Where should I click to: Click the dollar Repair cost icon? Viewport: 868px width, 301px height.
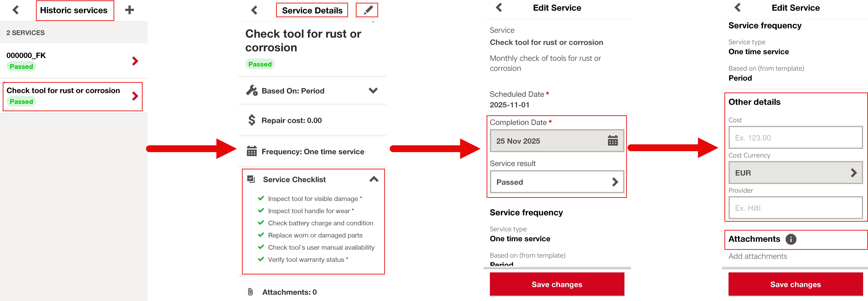(x=252, y=120)
